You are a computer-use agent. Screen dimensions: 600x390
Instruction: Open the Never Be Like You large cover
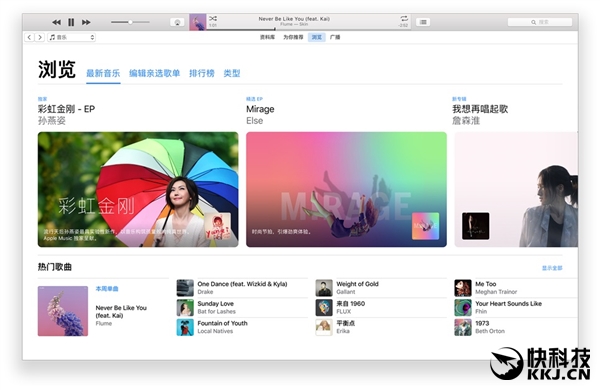63,311
